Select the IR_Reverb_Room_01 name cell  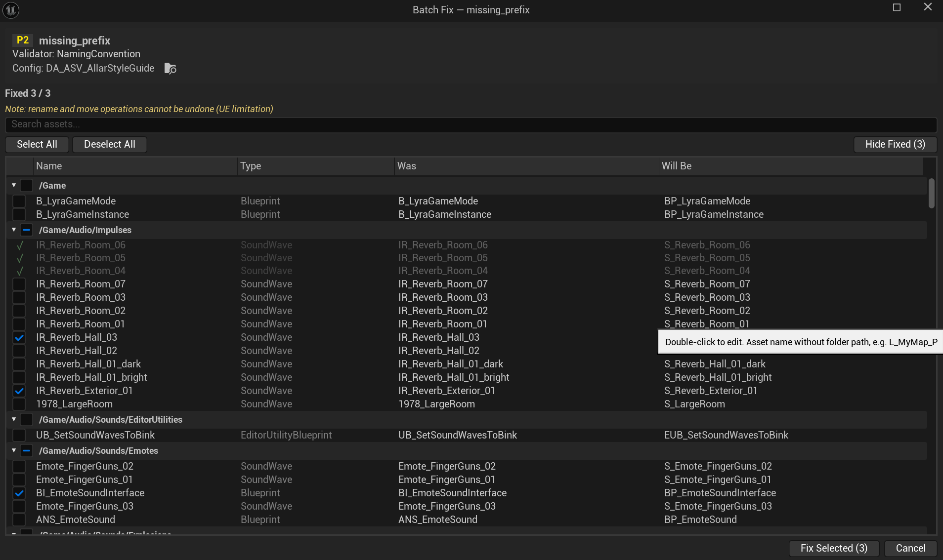tap(80, 324)
